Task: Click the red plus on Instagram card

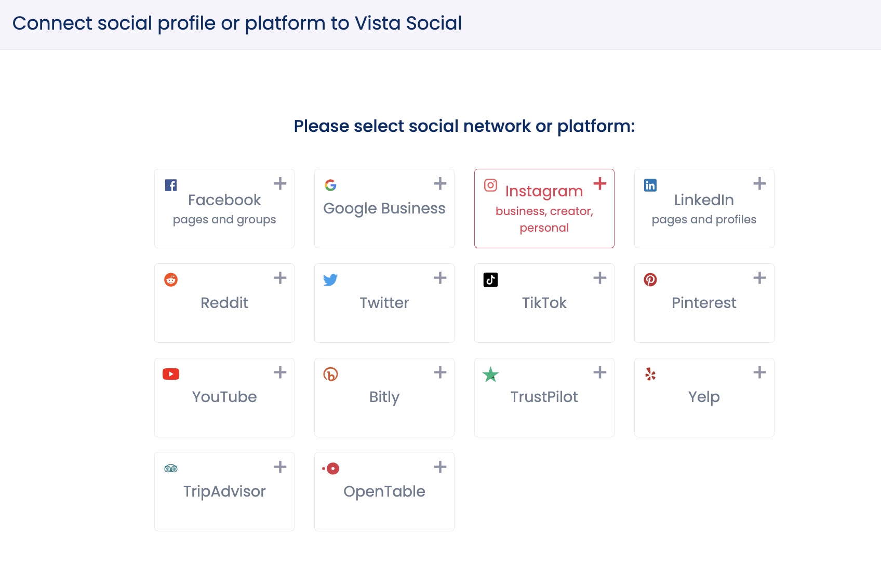Action: (x=600, y=183)
